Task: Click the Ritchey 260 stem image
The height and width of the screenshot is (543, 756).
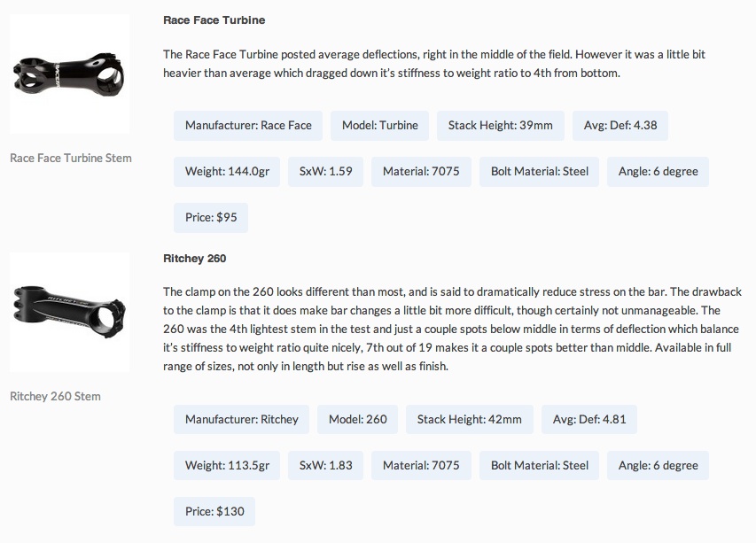Action: tap(70, 314)
